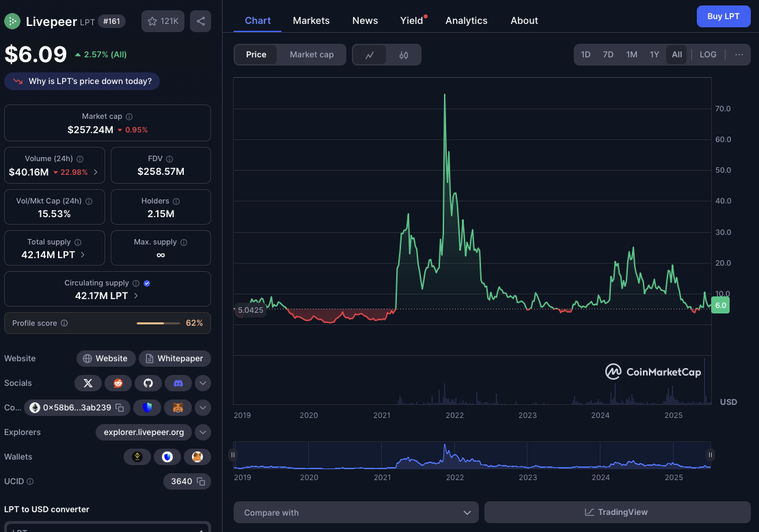Viewport: 759px width, 532px height.
Task: Open the Whitepaper link
Action: click(x=175, y=359)
